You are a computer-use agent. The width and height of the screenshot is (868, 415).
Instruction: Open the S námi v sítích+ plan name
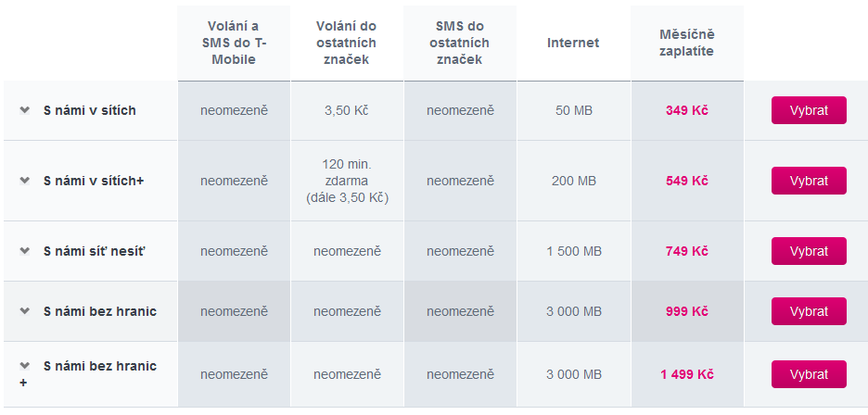pyautogui.click(x=94, y=181)
